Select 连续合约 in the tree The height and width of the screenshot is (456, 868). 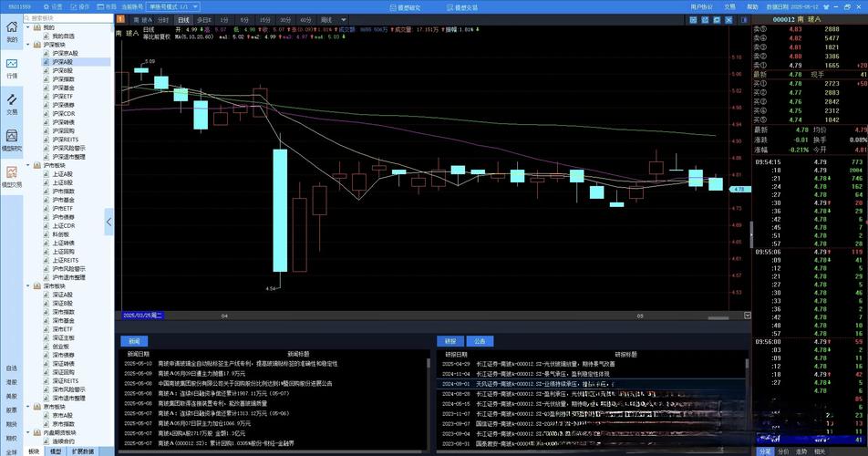click(63, 441)
